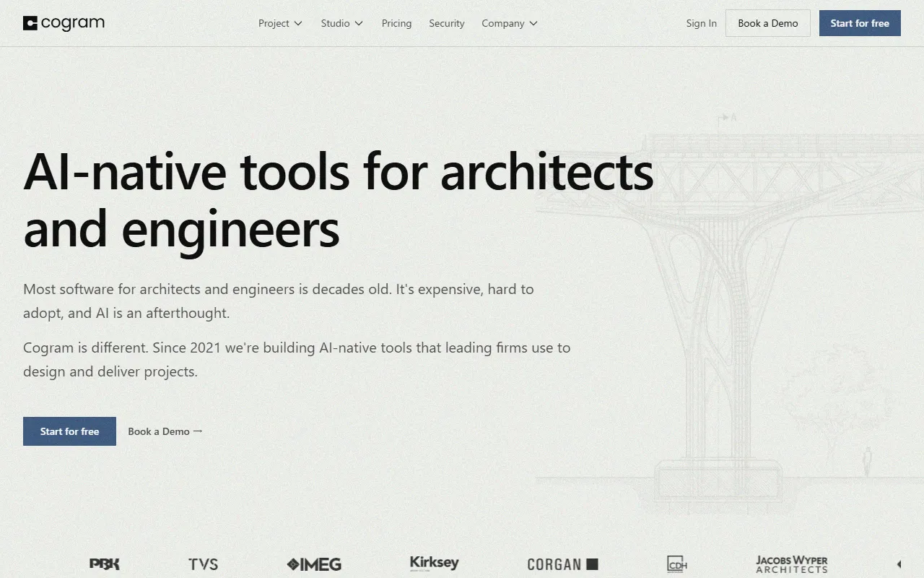Open the Studio dropdown in the navigation
The image size is (924, 578).
341,23
